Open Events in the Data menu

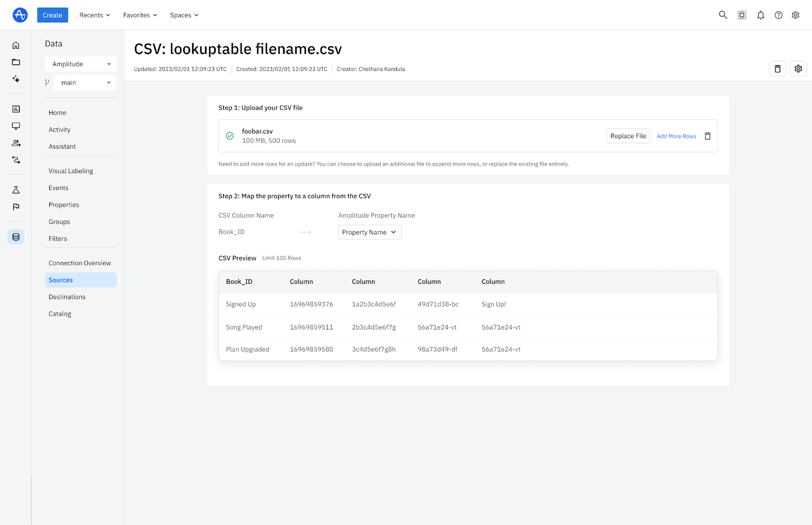pos(58,188)
